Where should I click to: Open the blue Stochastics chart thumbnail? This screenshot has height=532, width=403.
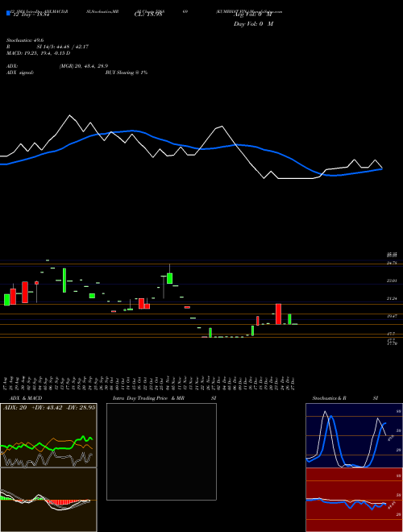[354, 435]
